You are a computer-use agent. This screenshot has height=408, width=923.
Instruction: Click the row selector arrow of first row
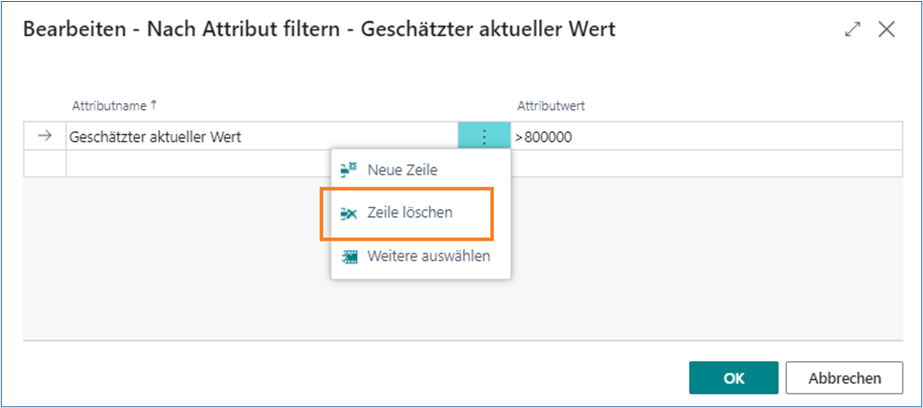click(44, 137)
